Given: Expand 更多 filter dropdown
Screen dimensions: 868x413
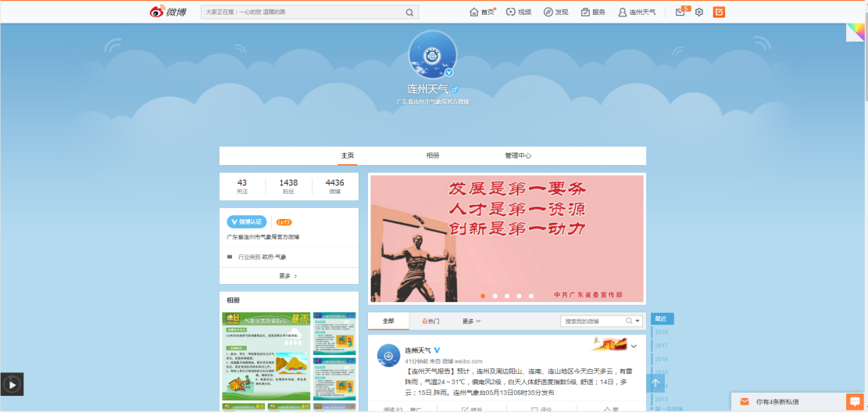Looking at the screenshot, I should pyautogui.click(x=472, y=321).
